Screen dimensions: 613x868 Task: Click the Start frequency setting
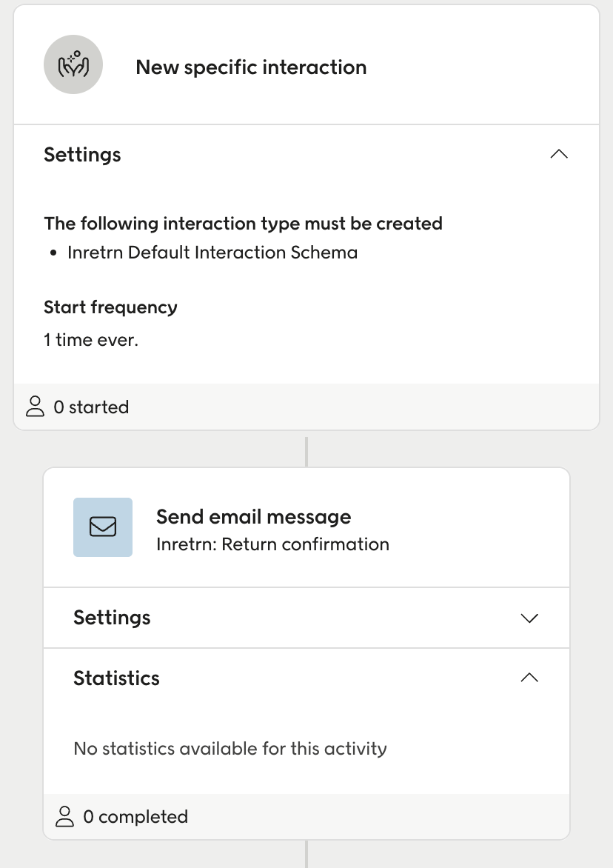110,307
